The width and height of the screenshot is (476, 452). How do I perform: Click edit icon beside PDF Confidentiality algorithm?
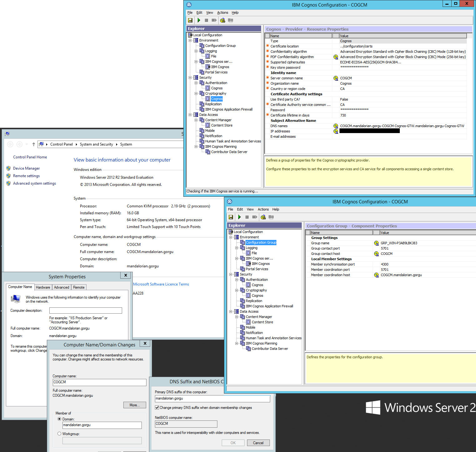[x=336, y=57]
